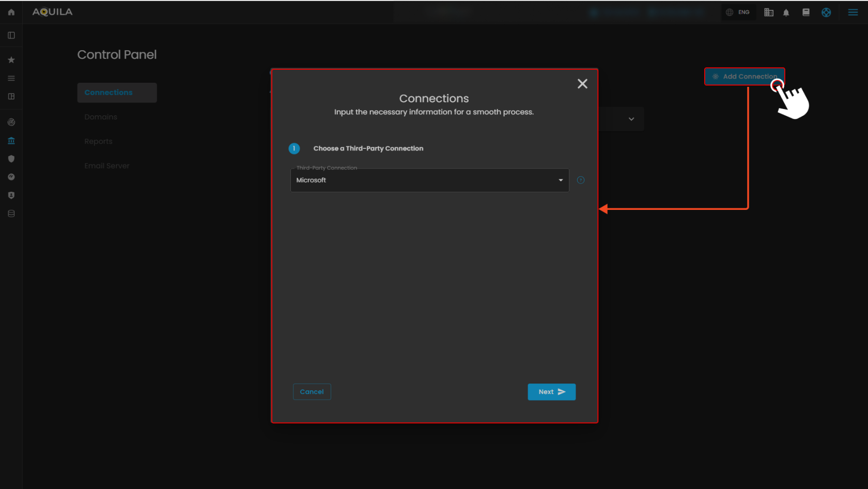This screenshot has width=868, height=489.
Task: Click the help icon beside the connection dropdown
Action: coord(581,180)
